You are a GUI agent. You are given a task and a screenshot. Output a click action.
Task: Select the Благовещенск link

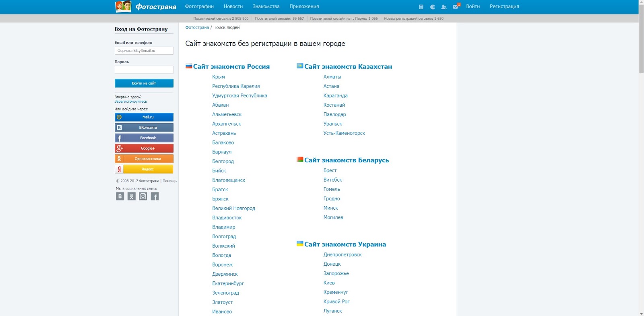[229, 180]
